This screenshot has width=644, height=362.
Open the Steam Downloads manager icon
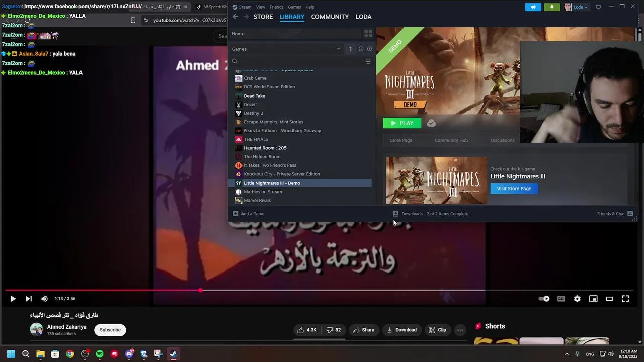[395, 214]
